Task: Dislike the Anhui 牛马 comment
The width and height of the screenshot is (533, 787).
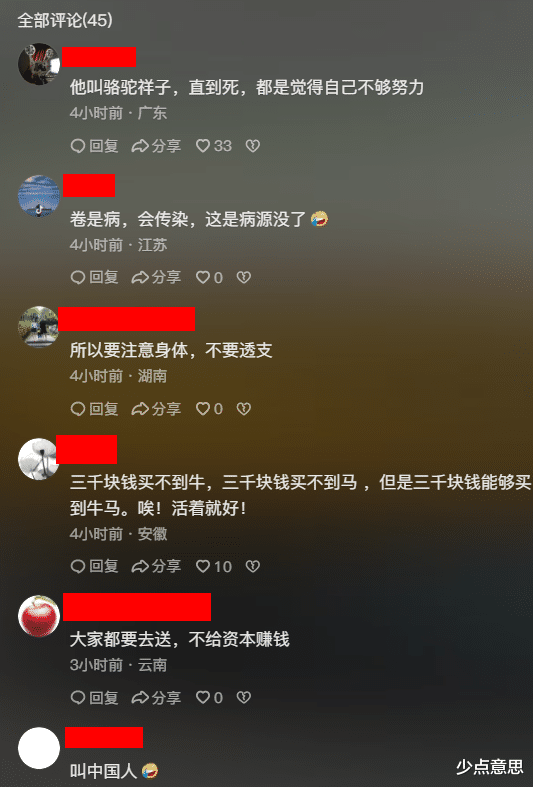Action: click(252, 567)
